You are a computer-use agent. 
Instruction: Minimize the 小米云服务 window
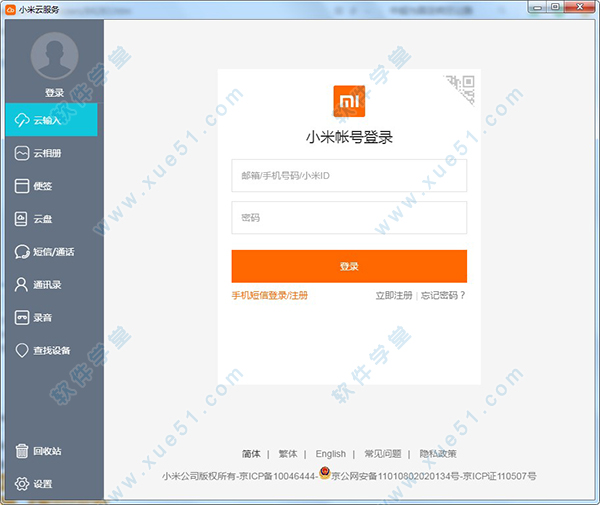click(538, 7)
